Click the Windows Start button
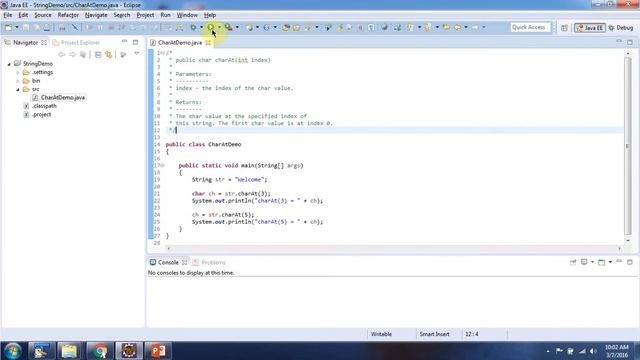 12,351
